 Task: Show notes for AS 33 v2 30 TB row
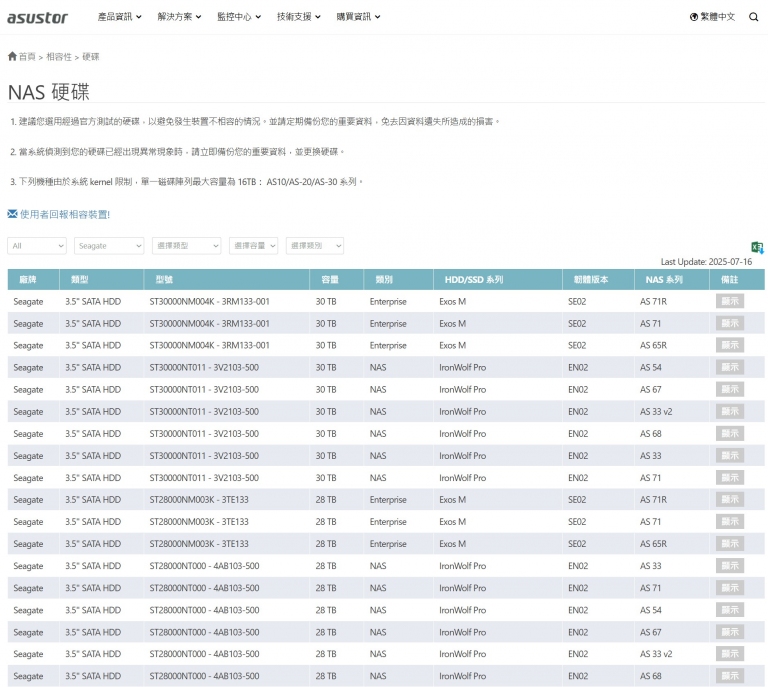(730, 411)
